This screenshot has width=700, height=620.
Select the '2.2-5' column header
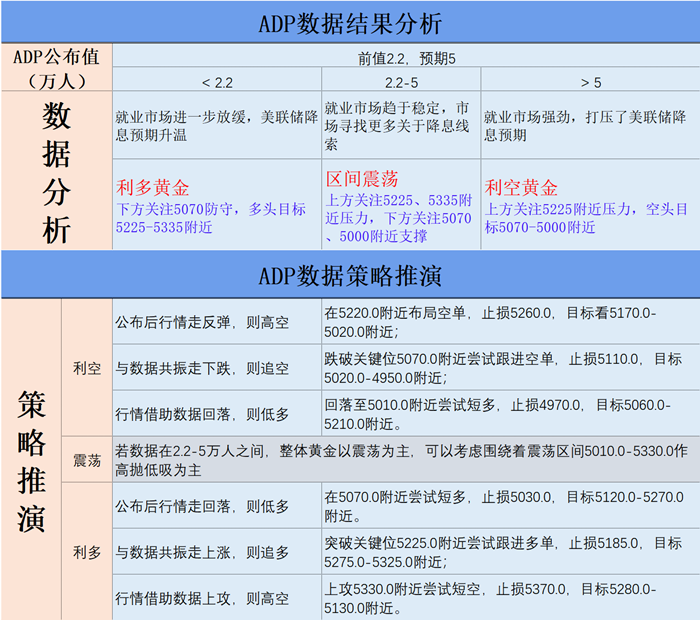[401, 81]
